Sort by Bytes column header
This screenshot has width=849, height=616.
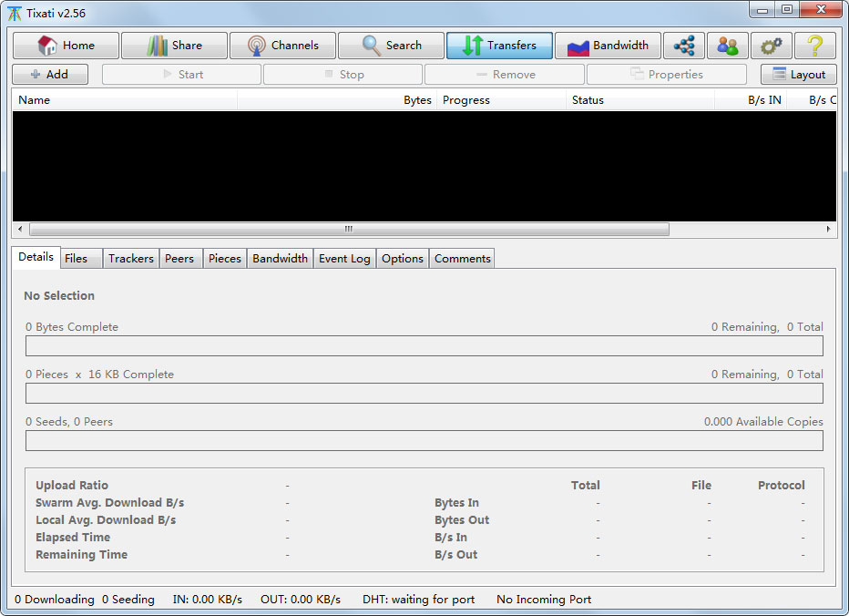337,100
